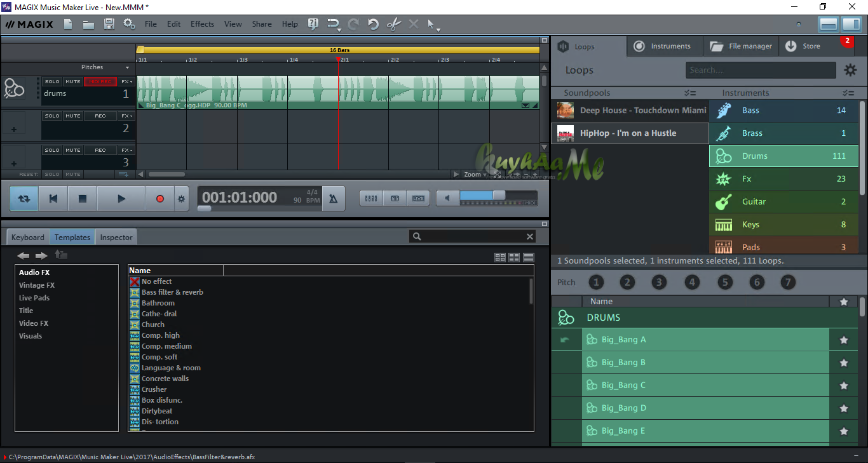Click the peak meter view icon
868x463 pixels.
(x=395, y=199)
